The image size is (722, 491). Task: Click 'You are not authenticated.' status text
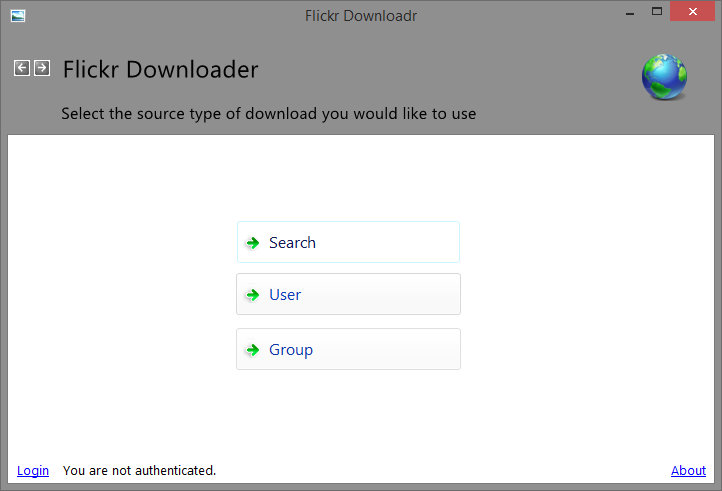tap(139, 471)
